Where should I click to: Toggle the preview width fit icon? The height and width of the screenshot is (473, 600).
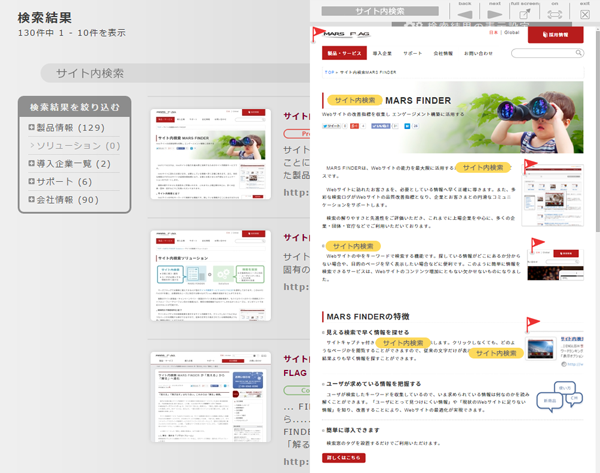pos(554,14)
